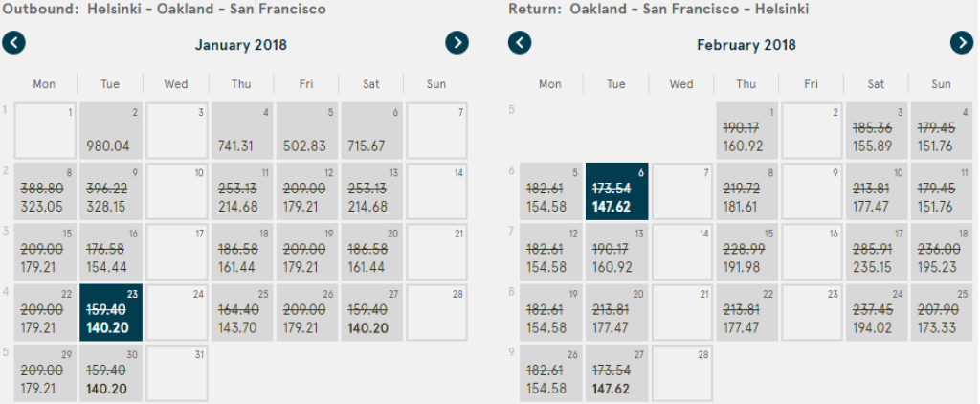This screenshot has width=980, height=404.
Task: Pick outbound January 8 fare 323.05
Action: pos(45,190)
